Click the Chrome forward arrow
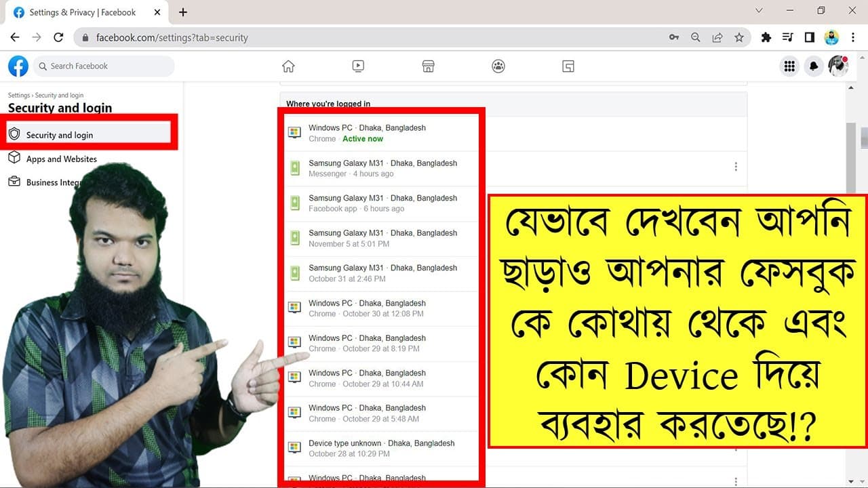Image resolution: width=868 pixels, height=488 pixels. pos(37,37)
